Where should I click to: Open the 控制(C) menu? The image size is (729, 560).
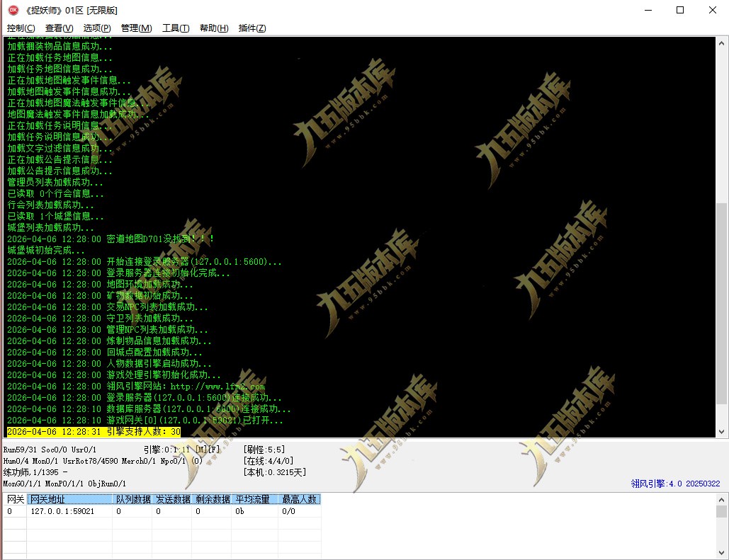[21, 28]
